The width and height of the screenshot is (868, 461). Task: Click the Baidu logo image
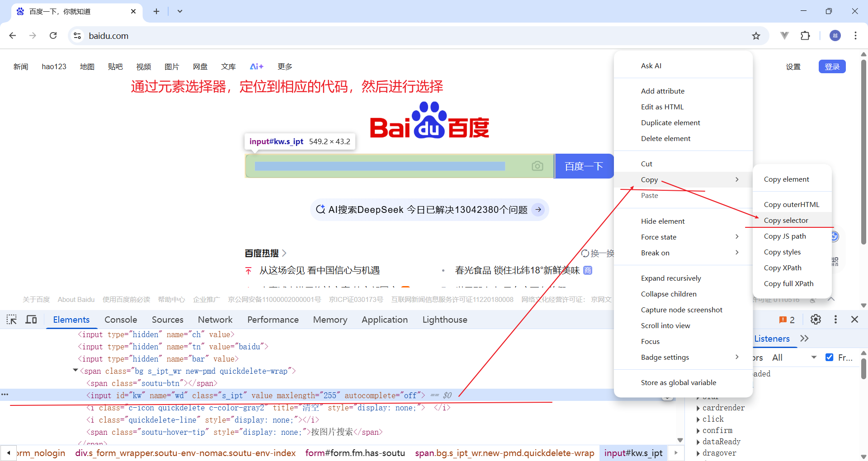(429, 120)
